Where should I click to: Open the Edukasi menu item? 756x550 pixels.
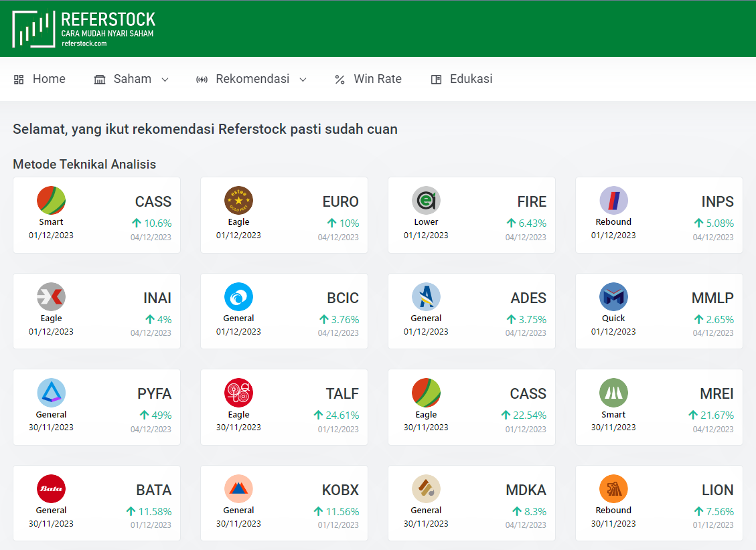pyautogui.click(x=461, y=79)
